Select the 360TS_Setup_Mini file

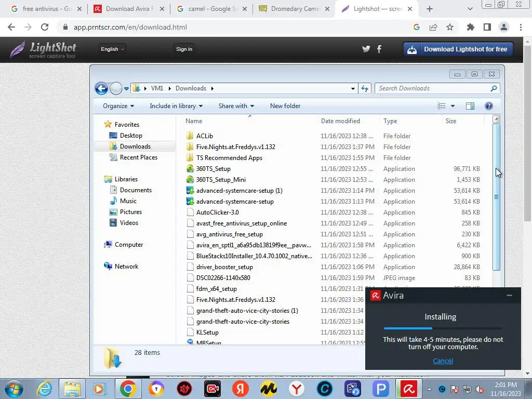tap(220, 179)
